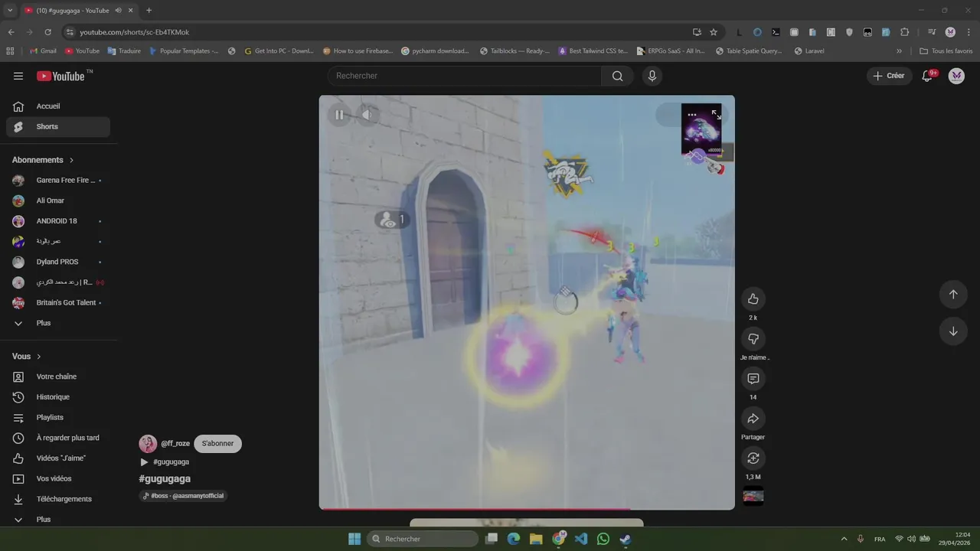Click in the YouTube Rechercher search field

pos(465,76)
